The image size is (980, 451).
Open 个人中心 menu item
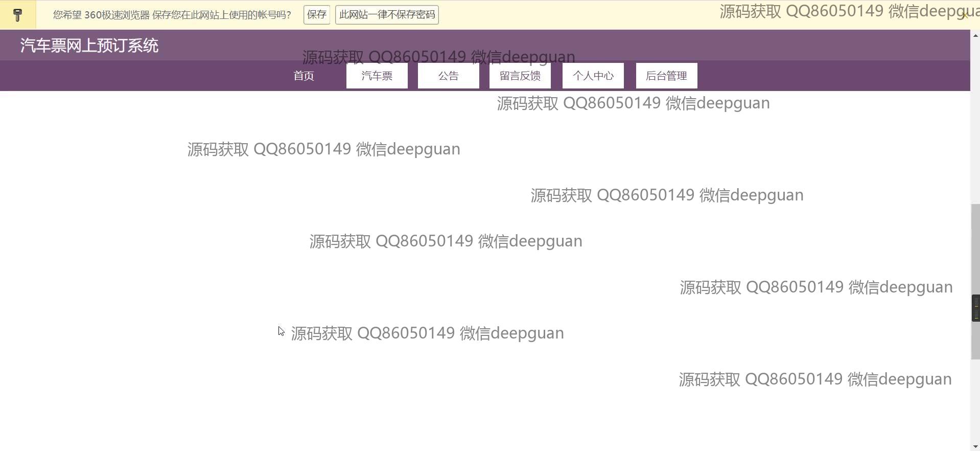point(593,76)
